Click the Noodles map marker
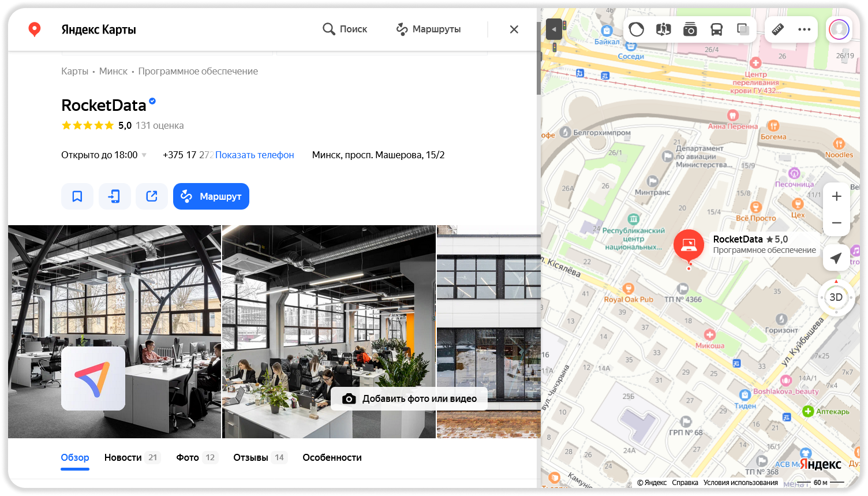This screenshot has height=496, width=868. (x=839, y=144)
